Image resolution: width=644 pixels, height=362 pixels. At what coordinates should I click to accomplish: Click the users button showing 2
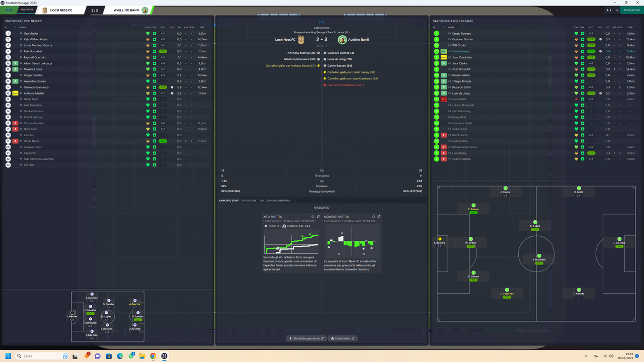[609, 10]
